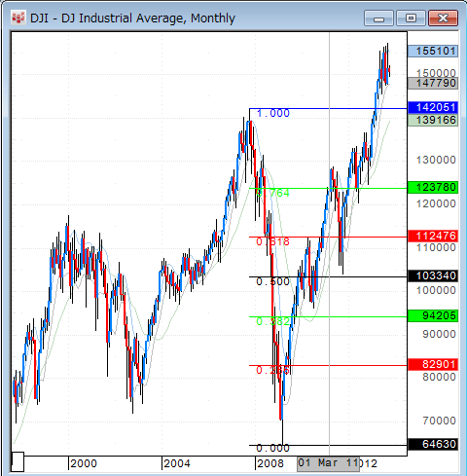Click the small white box at chart bottom-left corner
This screenshot has height=476, width=467.
pyautogui.click(x=18, y=461)
